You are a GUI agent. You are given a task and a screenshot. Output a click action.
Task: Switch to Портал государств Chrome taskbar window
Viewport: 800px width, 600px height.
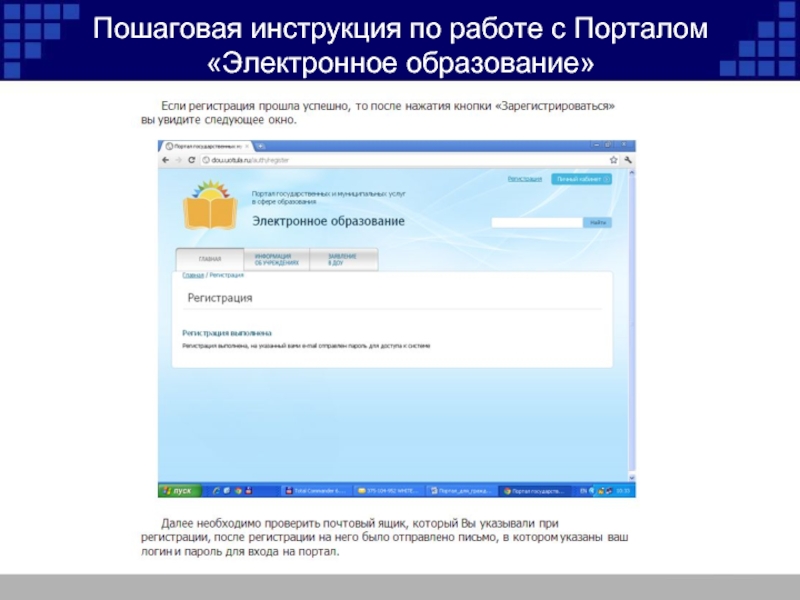[534, 491]
